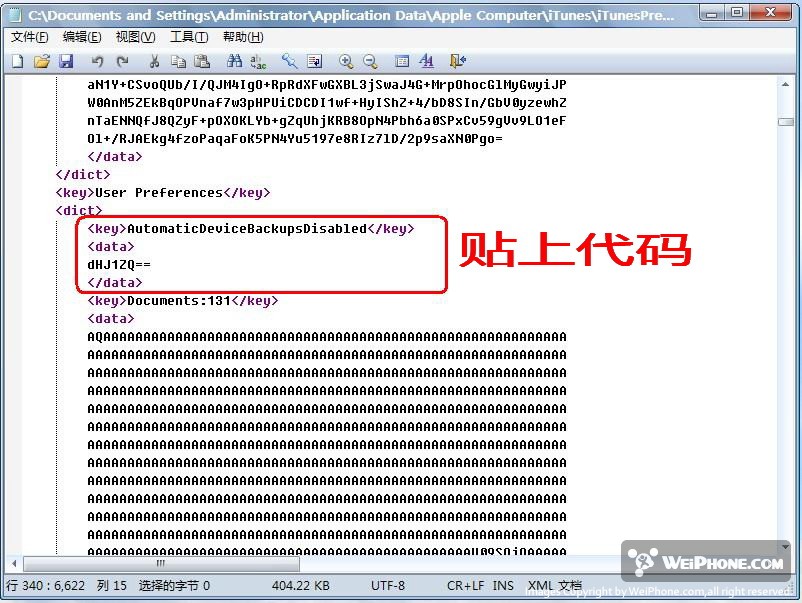Open the Replace text tool icon
802x603 pixels.
point(258,61)
